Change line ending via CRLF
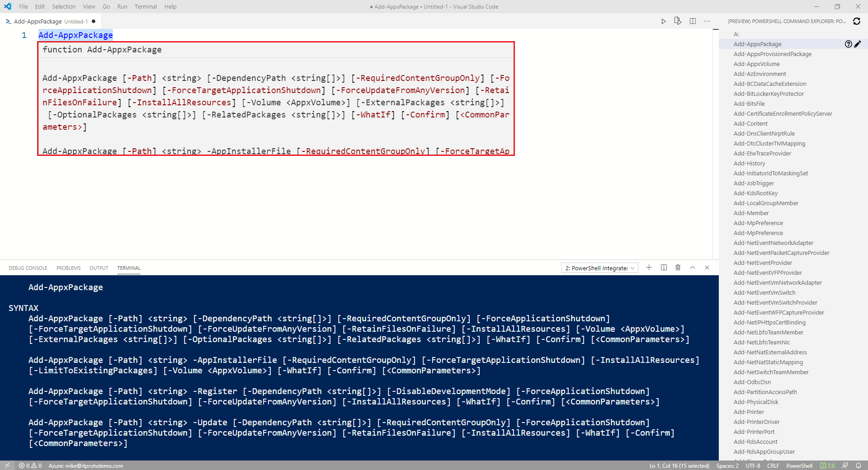Viewport: 868px width, 470px height. (773, 465)
